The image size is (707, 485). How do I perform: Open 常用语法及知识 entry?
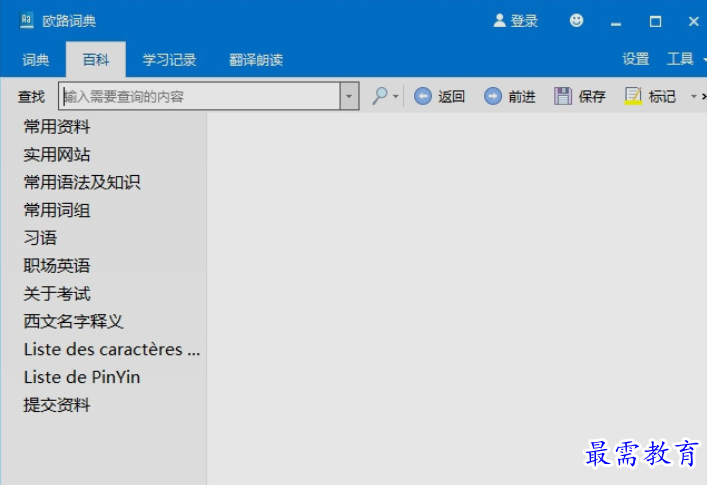pos(82,183)
